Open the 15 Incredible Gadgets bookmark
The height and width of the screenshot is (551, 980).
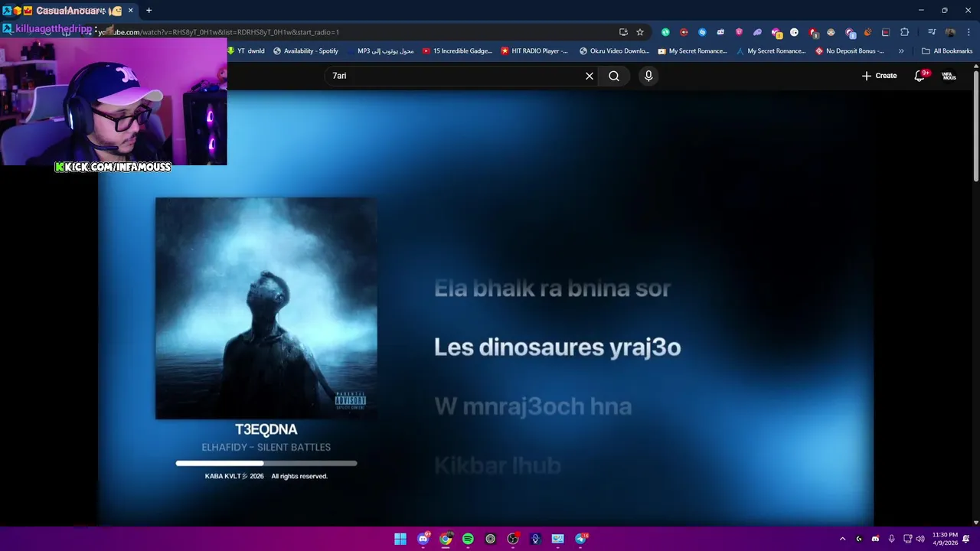point(457,51)
